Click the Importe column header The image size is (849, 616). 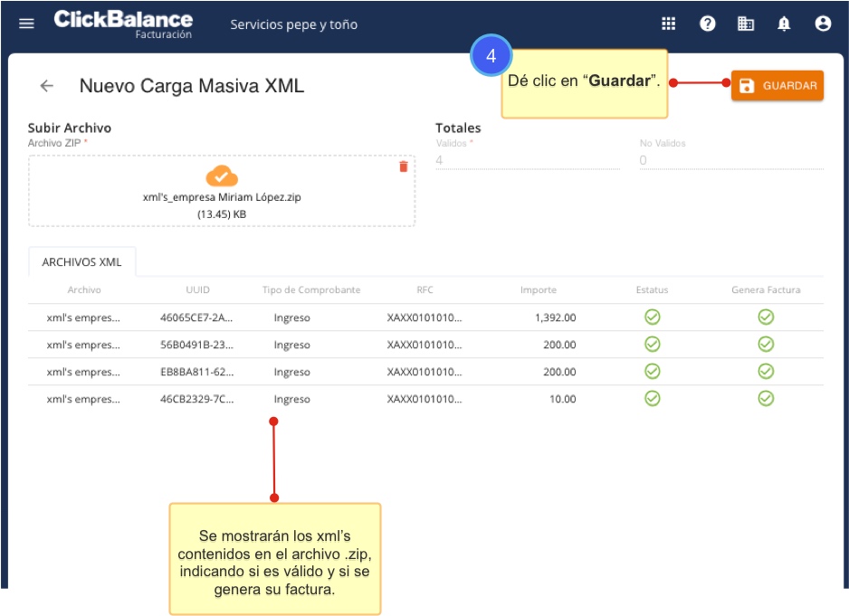pyautogui.click(x=539, y=290)
